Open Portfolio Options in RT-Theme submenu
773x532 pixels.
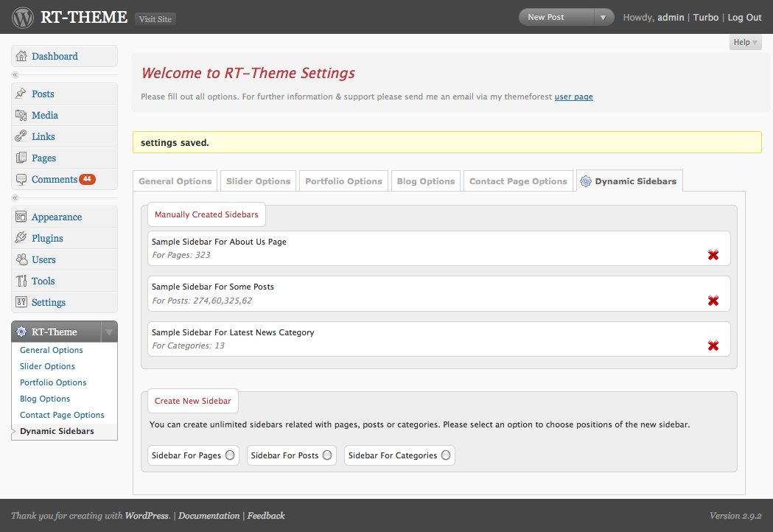click(x=53, y=382)
